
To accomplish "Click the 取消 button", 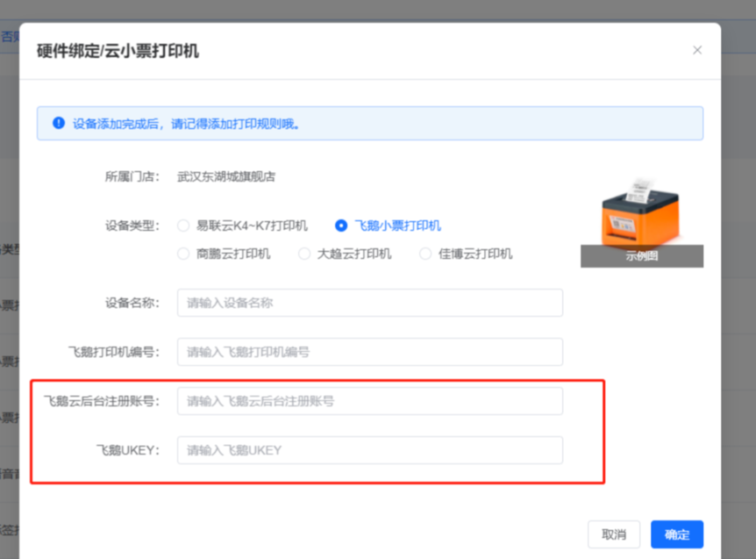I will 614,534.
